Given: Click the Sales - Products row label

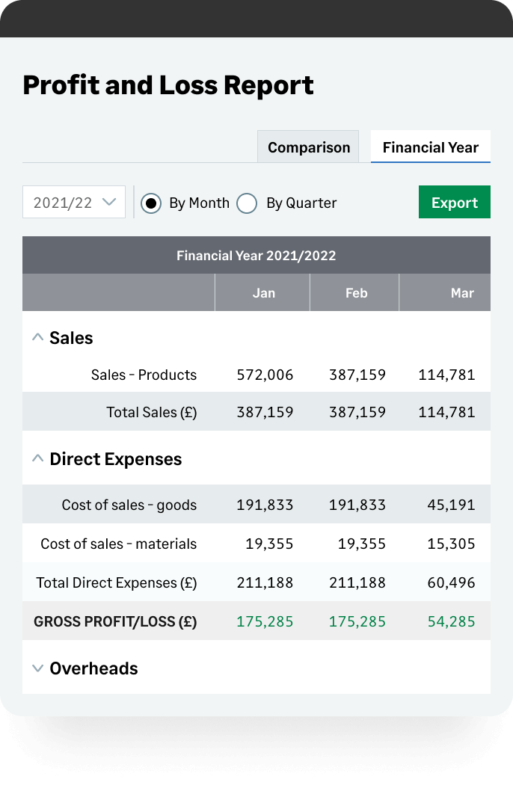Looking at the screenshot, I should coord(144,375).
